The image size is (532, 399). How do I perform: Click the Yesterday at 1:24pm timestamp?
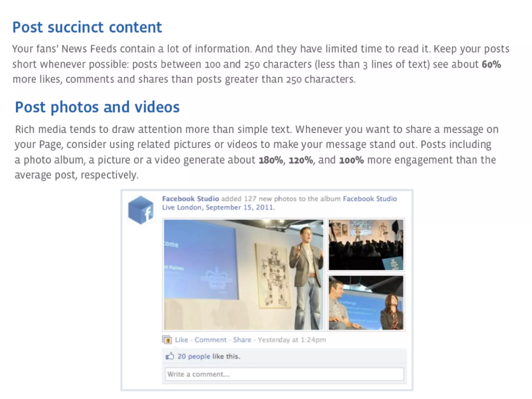click(292, 340)
